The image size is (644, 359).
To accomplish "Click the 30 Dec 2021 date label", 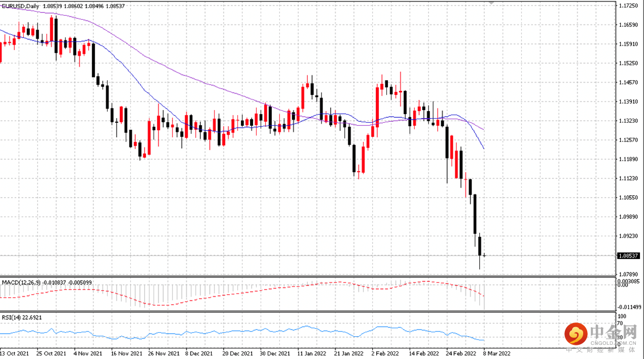I will coord(274,353).
